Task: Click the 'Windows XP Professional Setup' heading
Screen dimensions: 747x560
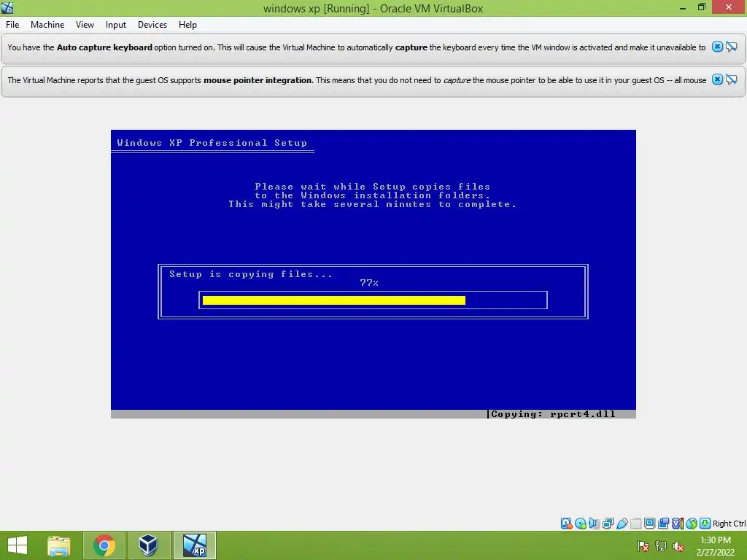Action: [212, 143]
